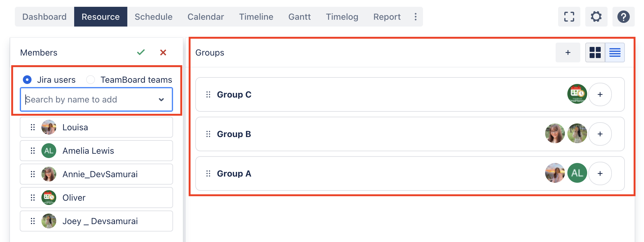Cancel member editing with the red X

coord(163,52)
